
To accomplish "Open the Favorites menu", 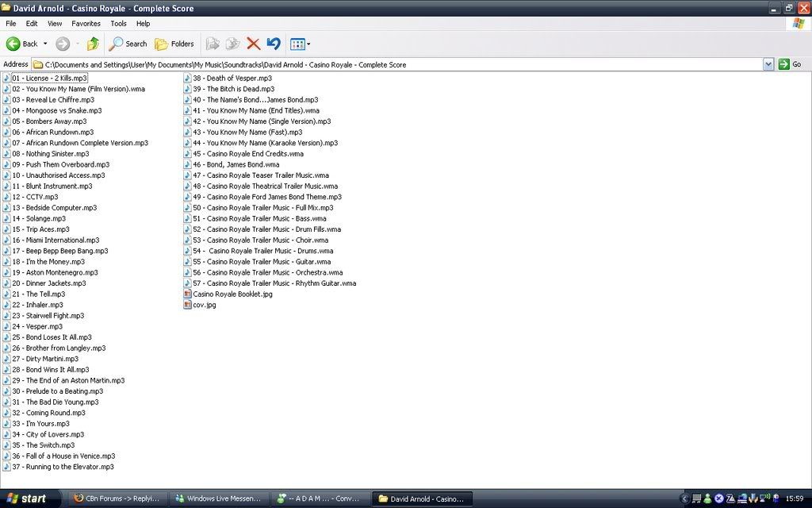I will 86,23.
